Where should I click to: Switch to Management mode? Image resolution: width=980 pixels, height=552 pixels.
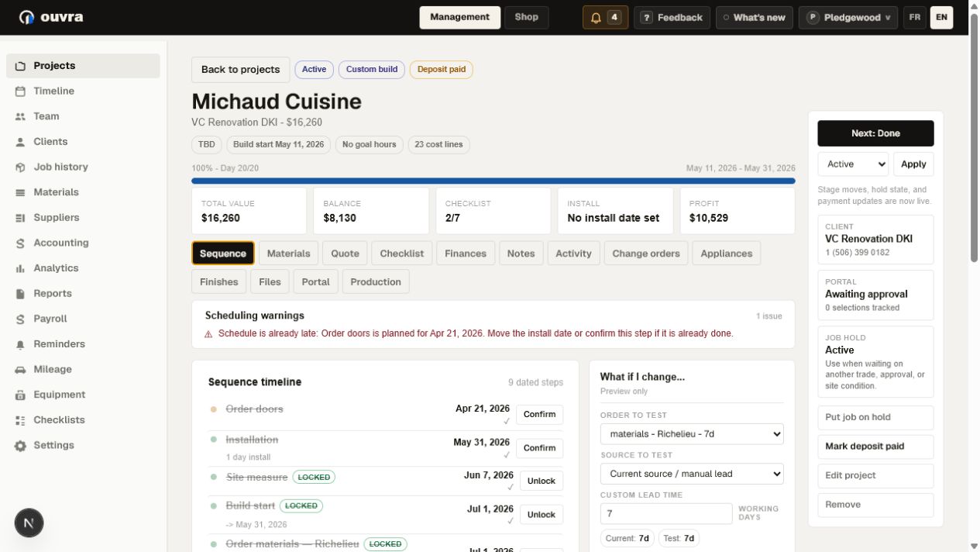pyautogui.click(x=460, y=17)
